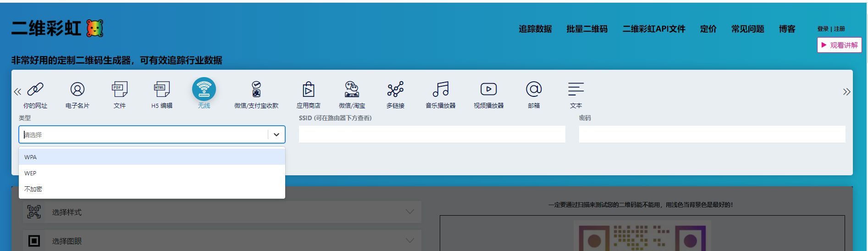Viewport: 868px width, 251px height.
Task: Click into the SSID input field
Action: 432,134
